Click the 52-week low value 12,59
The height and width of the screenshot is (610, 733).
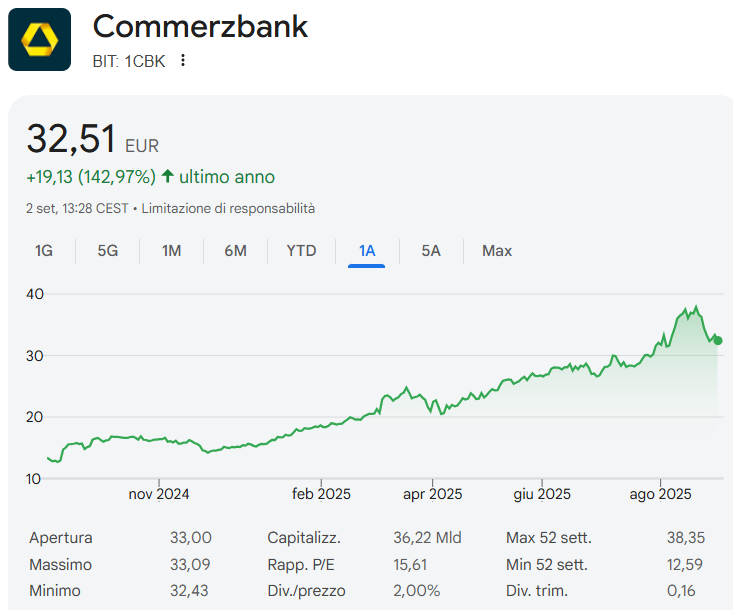(x=685, y=565)
